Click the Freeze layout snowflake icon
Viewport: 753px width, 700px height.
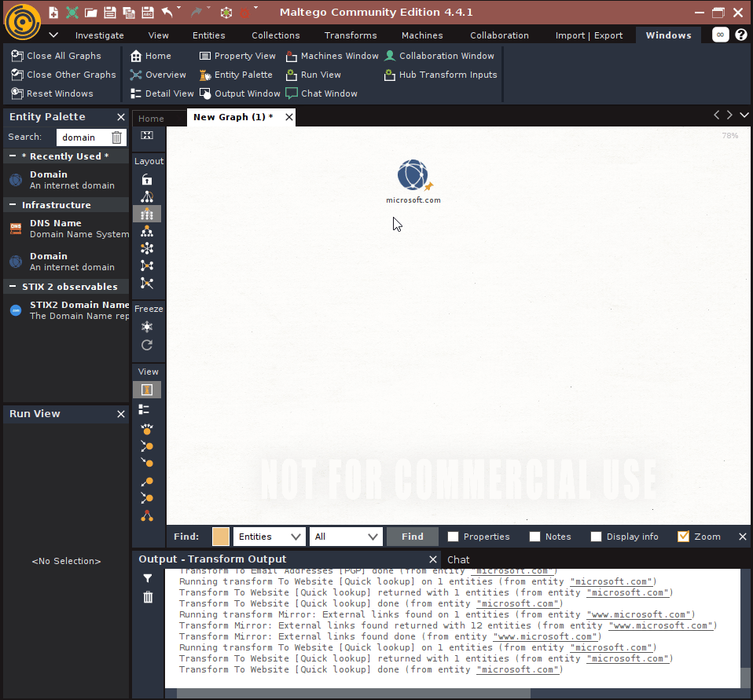(147, 327)
